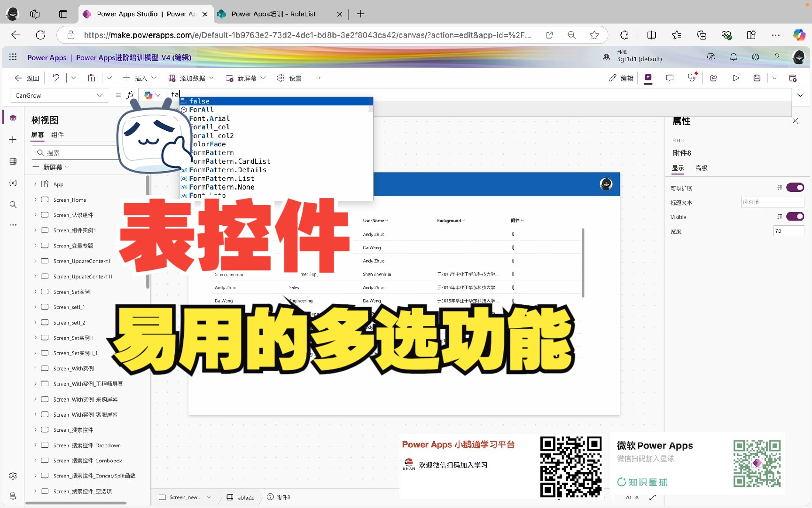
Task: Open the Screen_new breadcrumb dropdown
Action: pos(209,497)
